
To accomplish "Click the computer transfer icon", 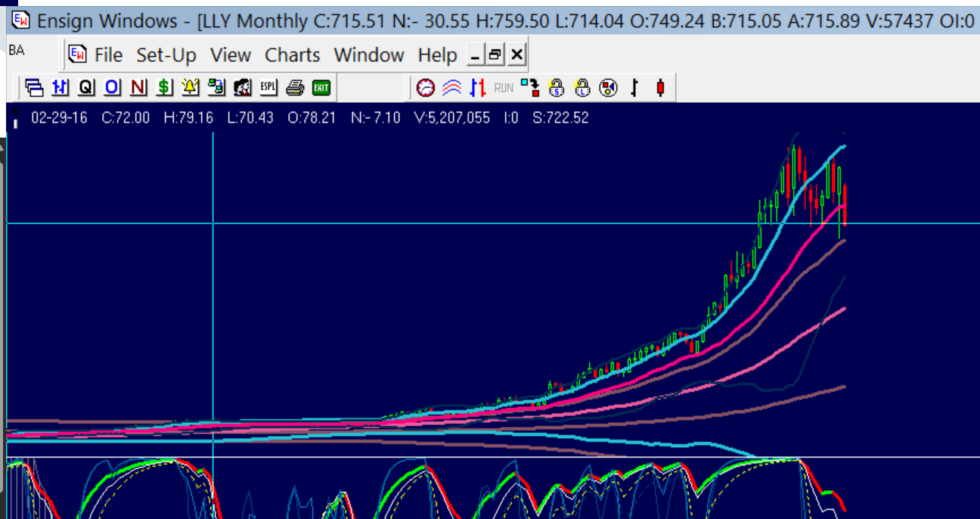I will pos(216,88).
